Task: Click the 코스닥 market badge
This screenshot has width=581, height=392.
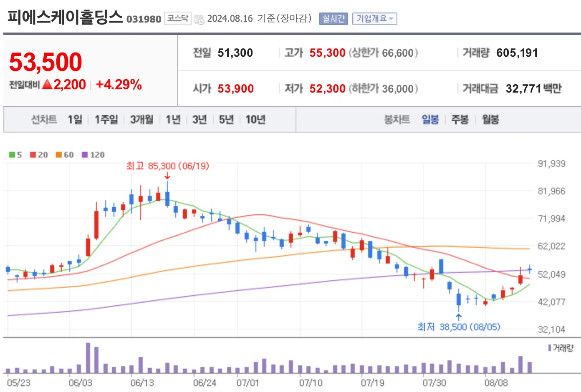Action: pyautogui.click(x=178, y=18)
